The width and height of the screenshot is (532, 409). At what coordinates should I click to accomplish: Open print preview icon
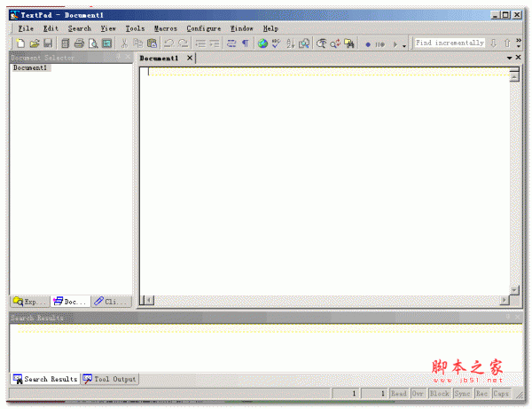tap(93, 43)
